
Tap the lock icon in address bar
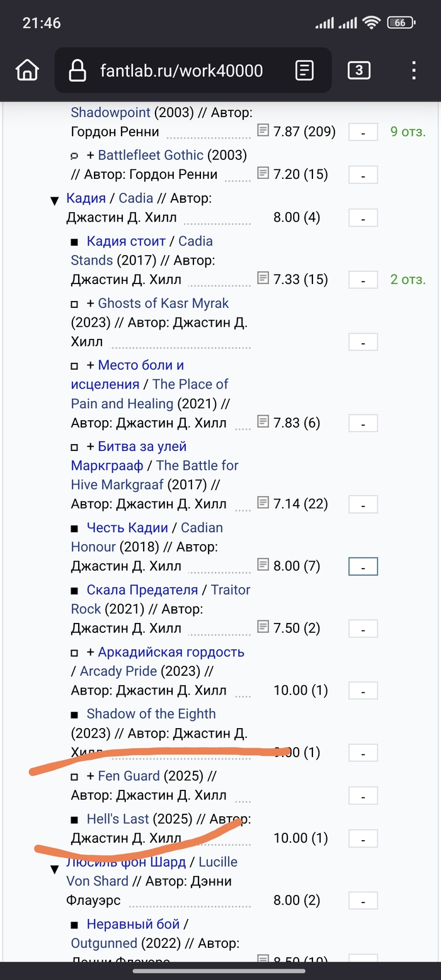[77, 71]
